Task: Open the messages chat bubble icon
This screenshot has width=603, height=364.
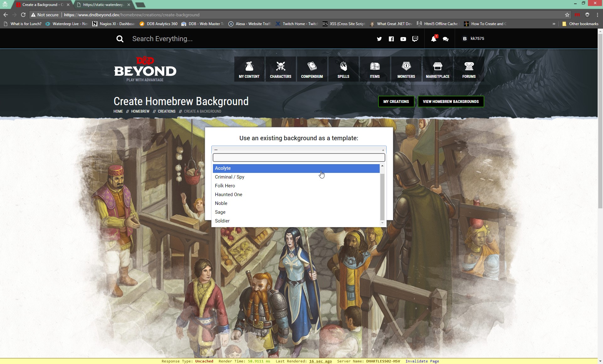Action: 446,39
